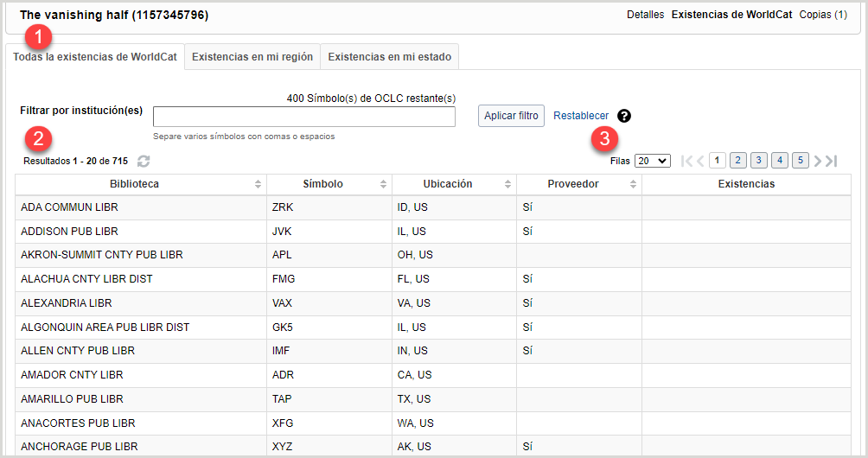This screenshot has width=868, height=458.
Task: Go to results page 3
Action: pyautogui.click(x=758, y=161)
